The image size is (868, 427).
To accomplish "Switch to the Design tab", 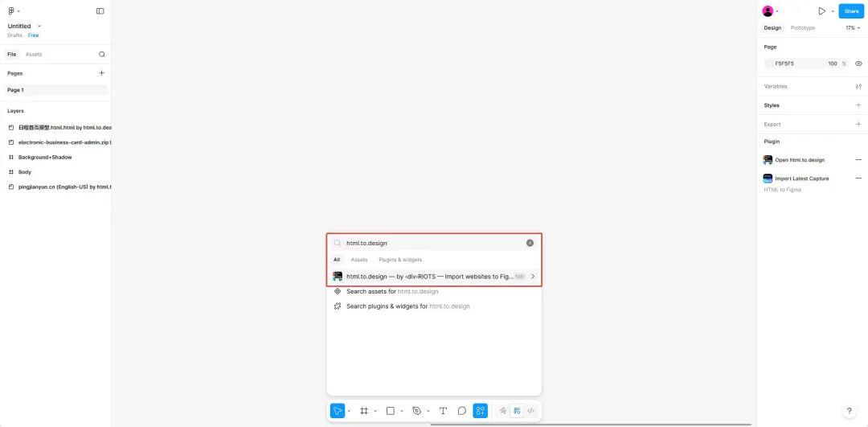I will pos(773,27).
